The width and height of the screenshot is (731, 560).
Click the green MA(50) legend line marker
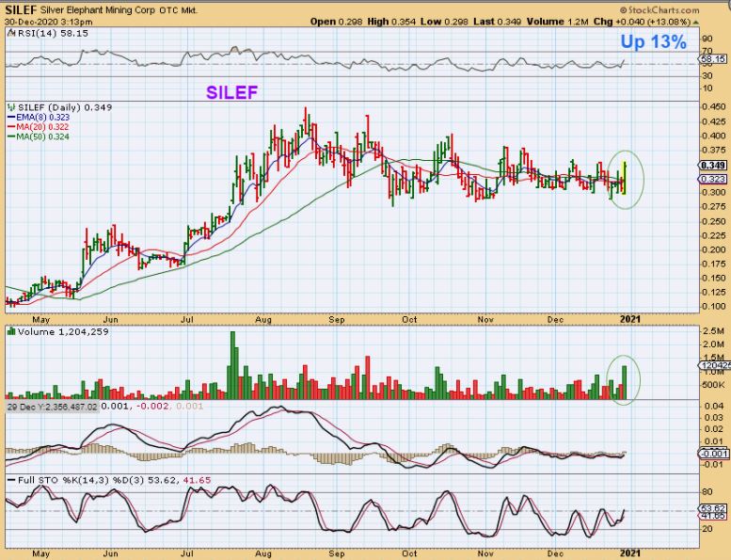click(x=11, y=136)
